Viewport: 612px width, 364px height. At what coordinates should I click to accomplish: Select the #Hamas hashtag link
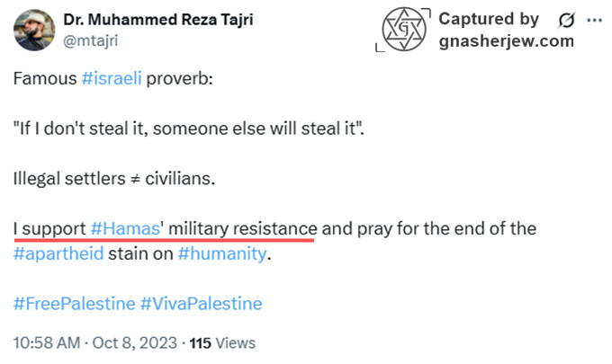tap(126, 228)
